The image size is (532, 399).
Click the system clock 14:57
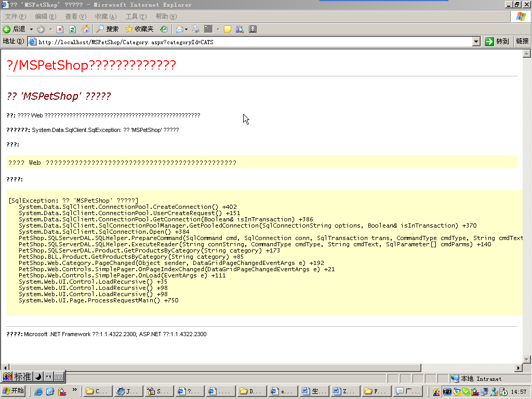point(518,392)
